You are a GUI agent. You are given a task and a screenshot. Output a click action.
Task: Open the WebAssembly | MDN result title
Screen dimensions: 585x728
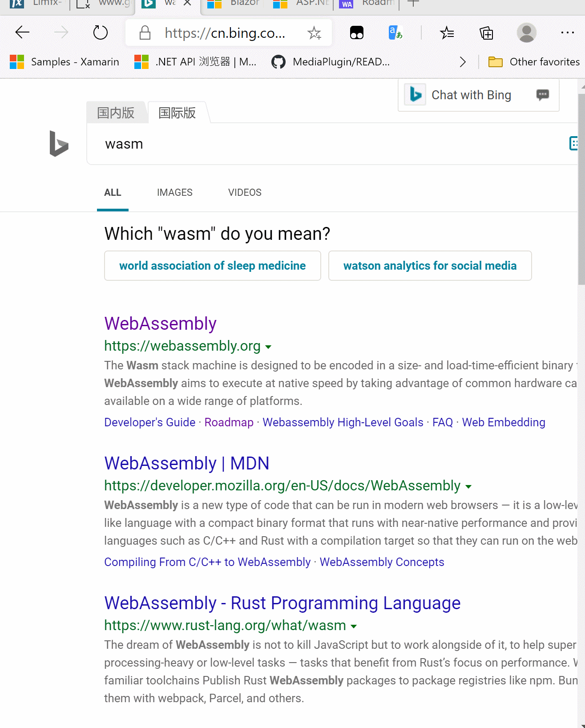(x=187, y=463)
